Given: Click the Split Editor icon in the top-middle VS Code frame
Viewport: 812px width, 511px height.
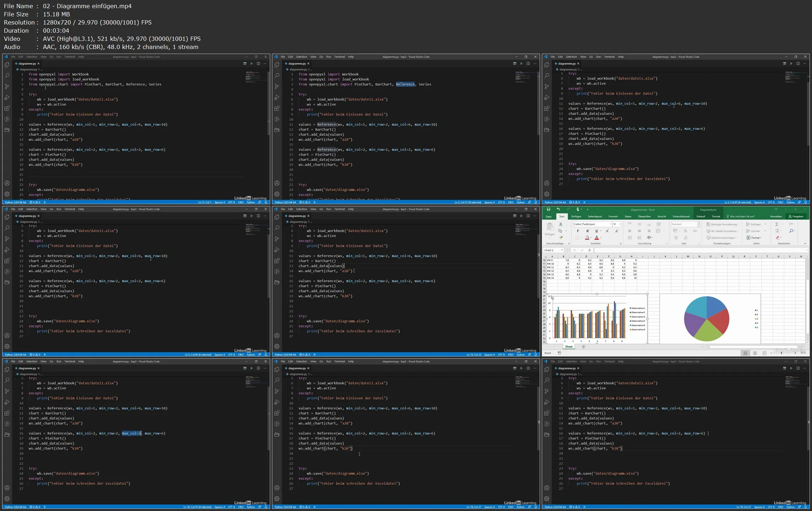Looking at the screenshot, I should point(528,64).
